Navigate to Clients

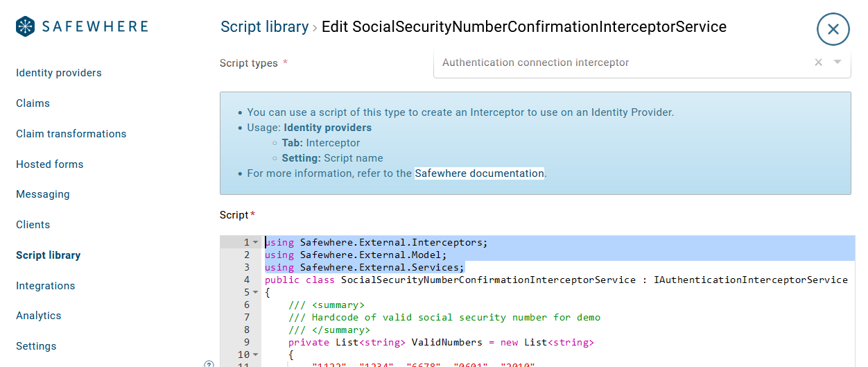click(x=33, y=225)
